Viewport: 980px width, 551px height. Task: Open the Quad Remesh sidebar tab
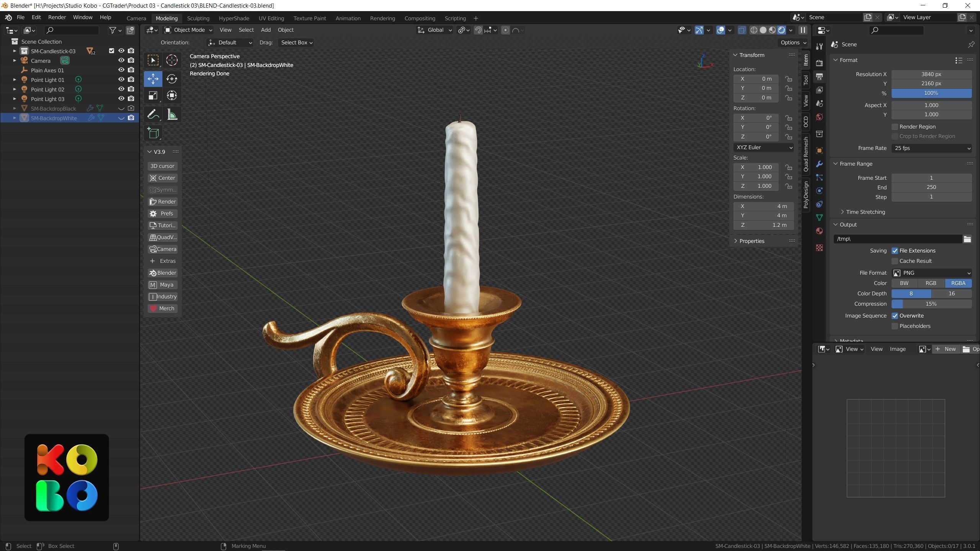coord(806,154)
